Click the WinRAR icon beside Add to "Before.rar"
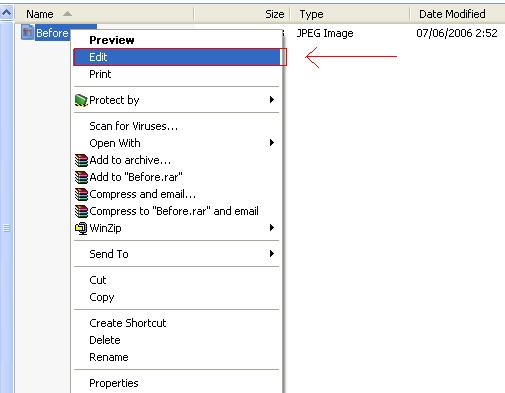This screenshot has width=505, height=393. point(81,177)
